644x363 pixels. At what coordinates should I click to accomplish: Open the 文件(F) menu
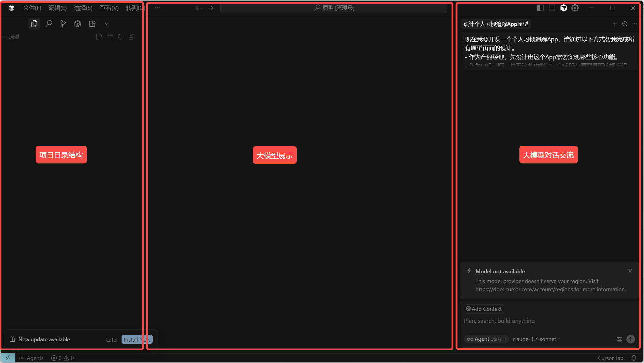click(32, 8)
